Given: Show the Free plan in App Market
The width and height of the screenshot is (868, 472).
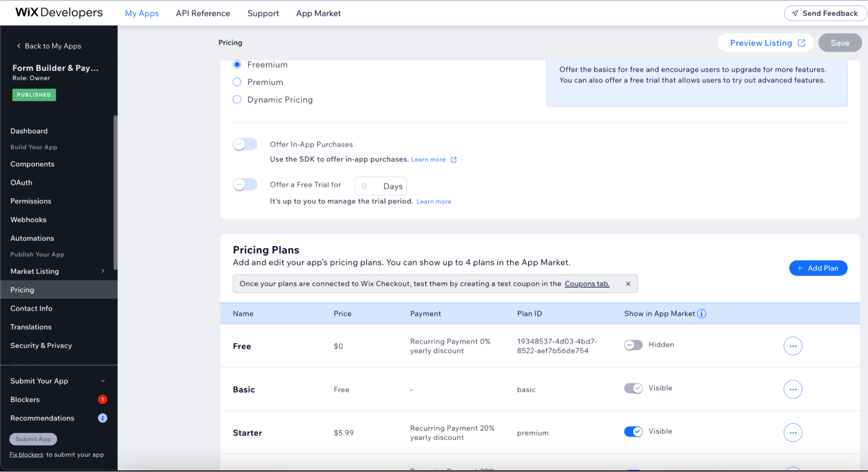Looking at the screenshot, I should point(633,345).
